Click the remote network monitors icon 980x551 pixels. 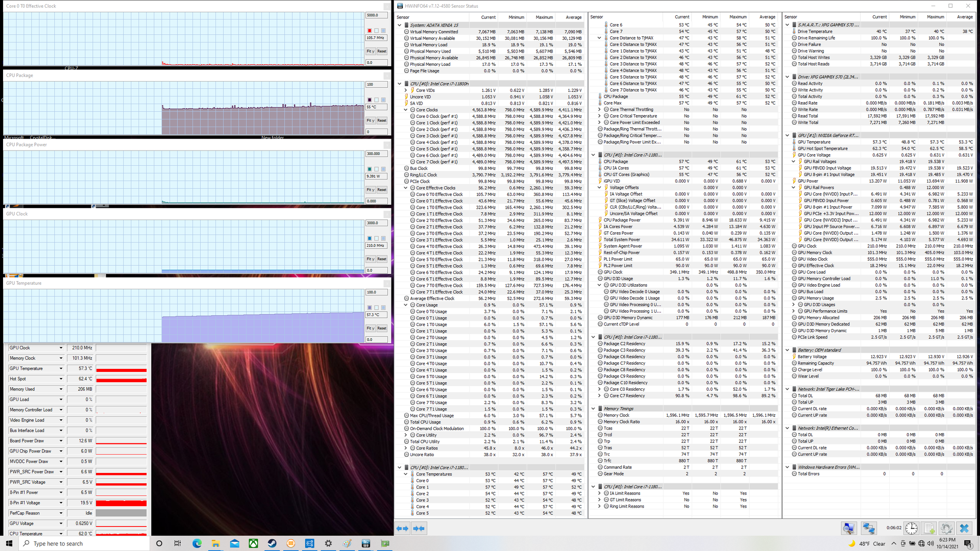[868, 528]
